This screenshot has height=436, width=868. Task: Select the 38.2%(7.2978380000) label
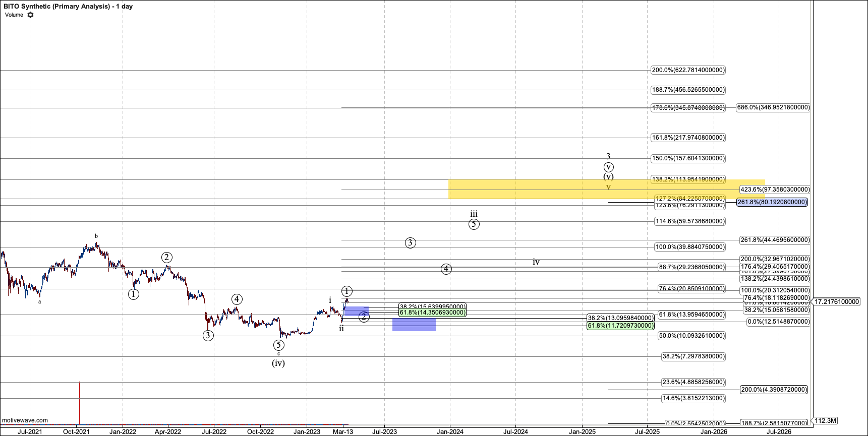tap(693, 356)
